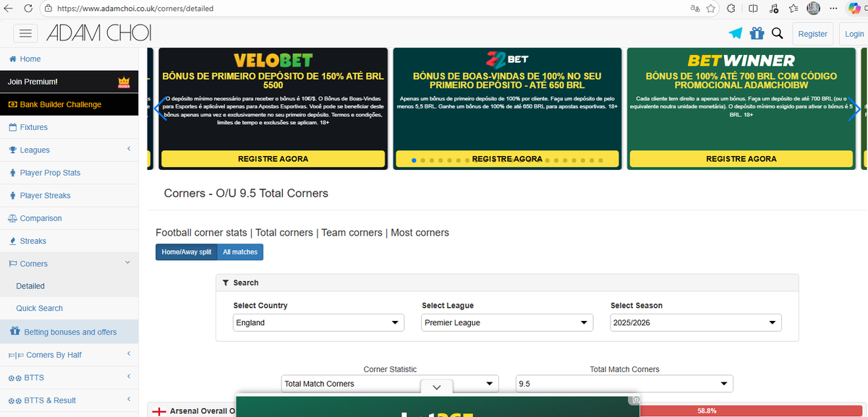The width and height of the screenshot is (868, 417).
Task: Open browser extensions puzzle icon
Action: 731,9
